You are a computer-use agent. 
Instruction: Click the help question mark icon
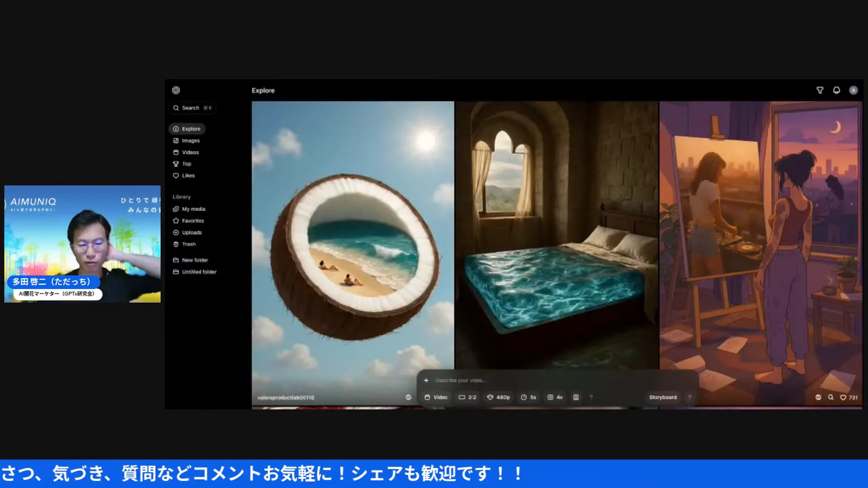point(591,397)
